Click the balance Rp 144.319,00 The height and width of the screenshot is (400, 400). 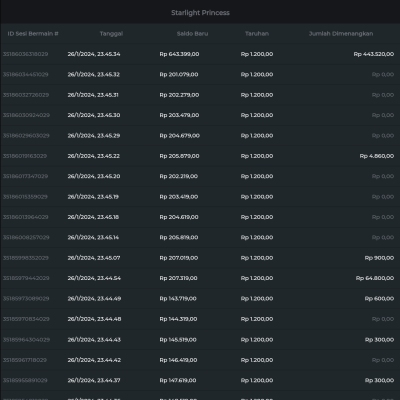coord(178,319)
